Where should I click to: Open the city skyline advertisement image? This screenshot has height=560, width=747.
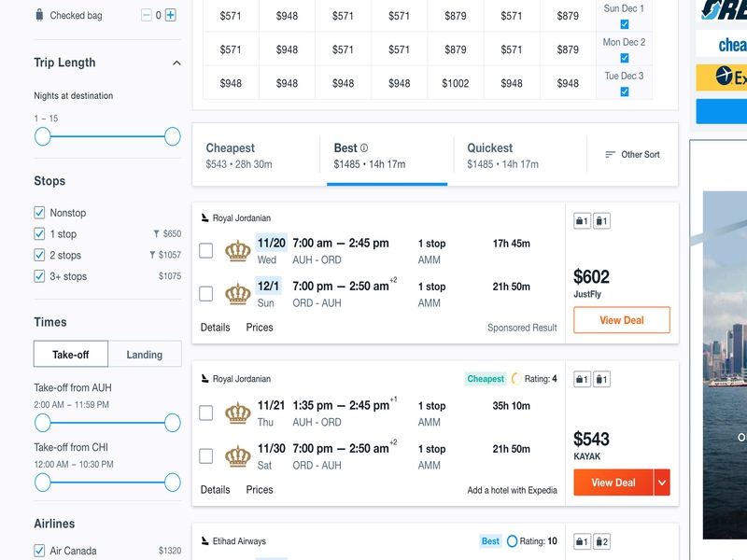(725, 365)
